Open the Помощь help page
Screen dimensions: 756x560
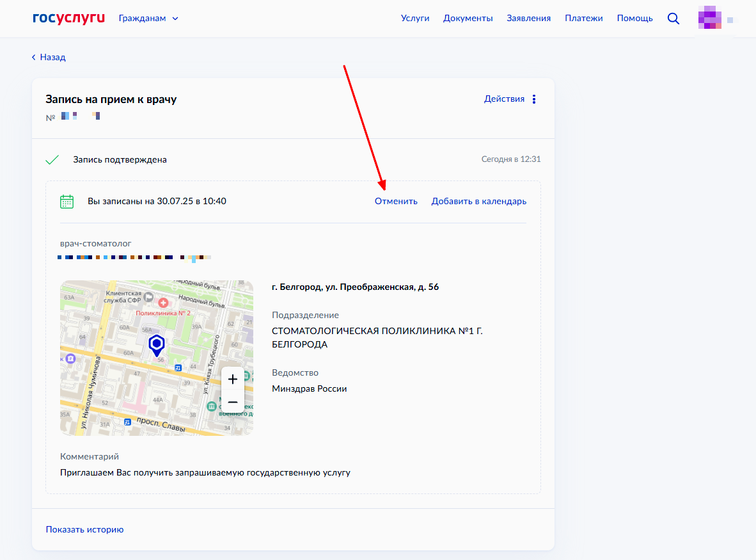pyautogui.click(x=634, y=19)
